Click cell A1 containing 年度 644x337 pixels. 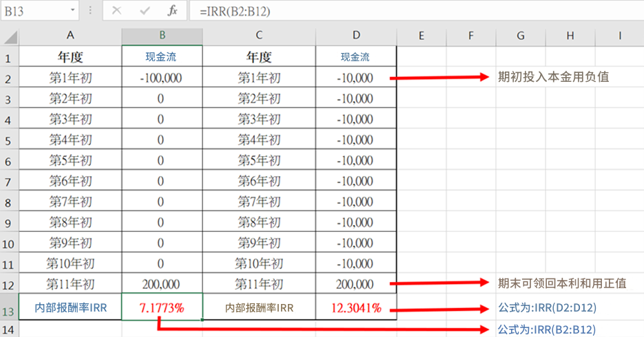70,56
